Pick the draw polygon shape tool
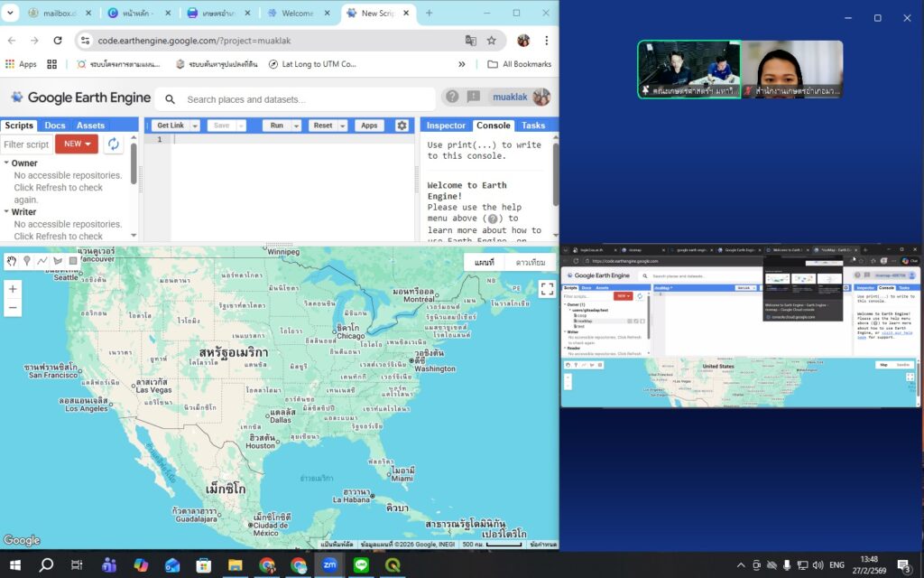The image size is (924, 578). [x=58, y=261]
